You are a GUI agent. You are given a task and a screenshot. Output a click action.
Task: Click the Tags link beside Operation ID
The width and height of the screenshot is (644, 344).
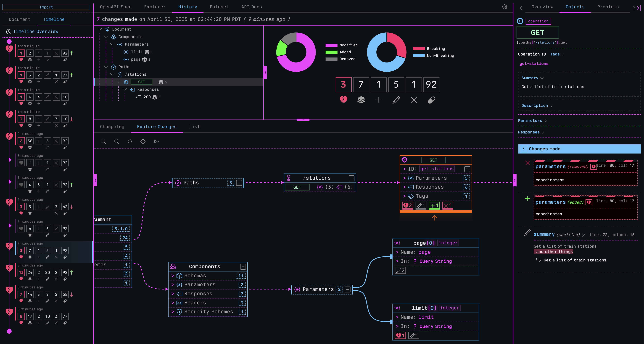[555, 54]
